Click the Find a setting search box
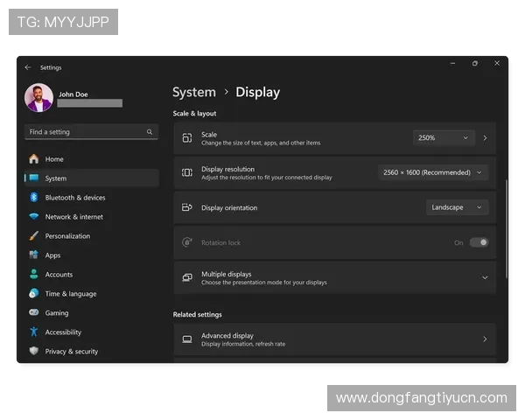 pos(86,132)
